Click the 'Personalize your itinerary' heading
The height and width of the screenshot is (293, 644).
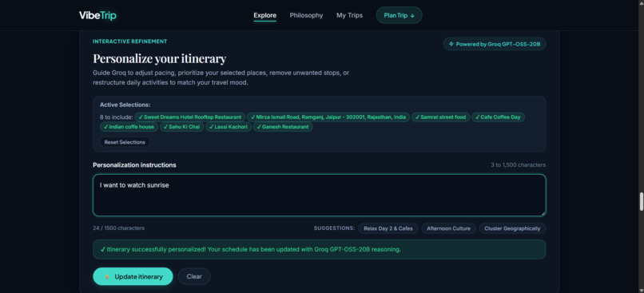click(159, 59)
